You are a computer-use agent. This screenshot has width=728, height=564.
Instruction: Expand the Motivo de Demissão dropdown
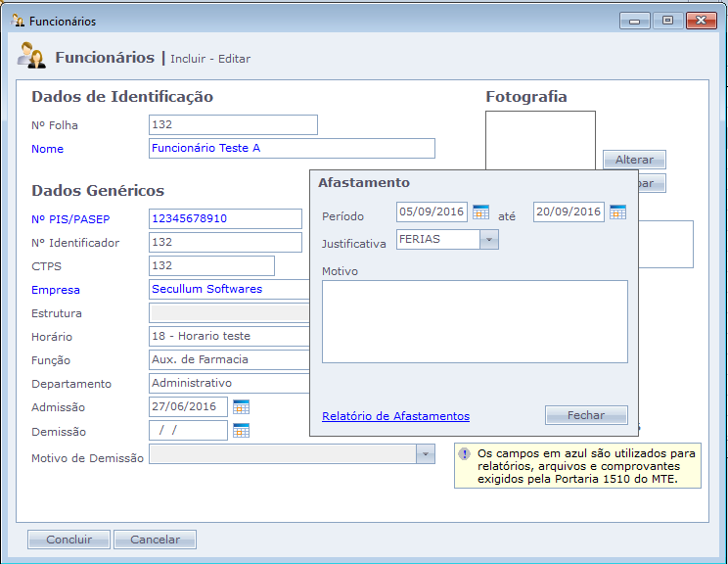(x=425, y=454)
